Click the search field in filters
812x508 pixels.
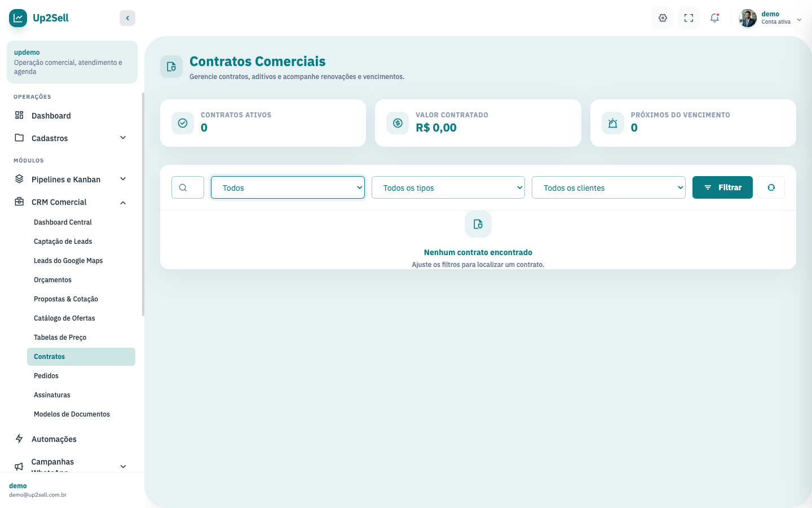(188, 187)
